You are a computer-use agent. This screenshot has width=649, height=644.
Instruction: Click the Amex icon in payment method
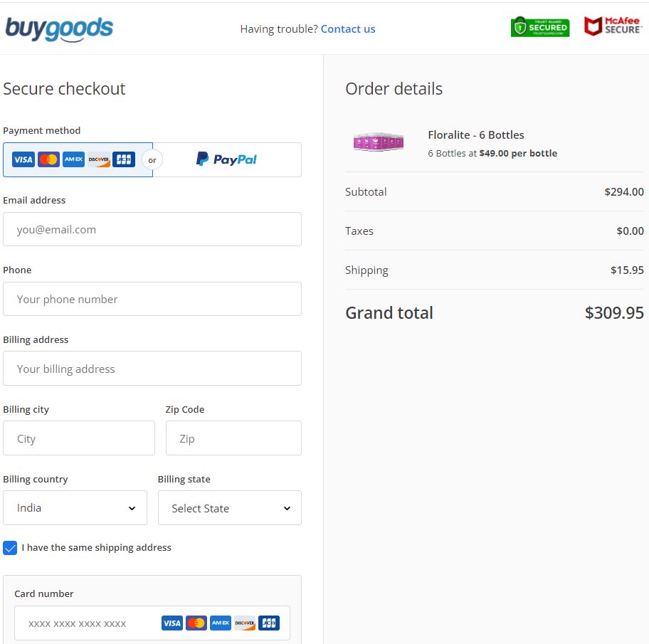(x=73, y=159)
